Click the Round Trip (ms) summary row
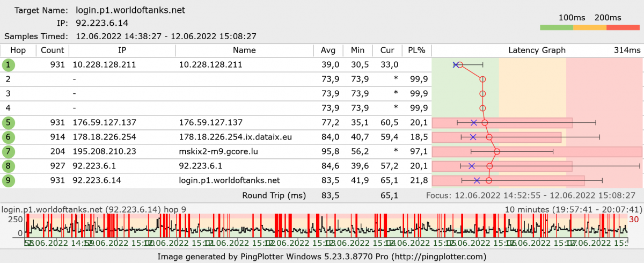This screenshot has height=263, width=644. point(274,195)
